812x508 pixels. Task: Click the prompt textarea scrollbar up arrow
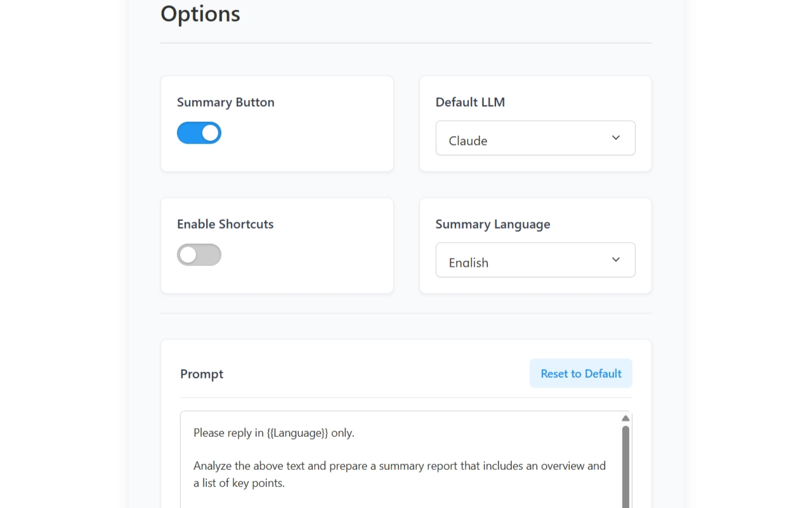pos(625,418)
